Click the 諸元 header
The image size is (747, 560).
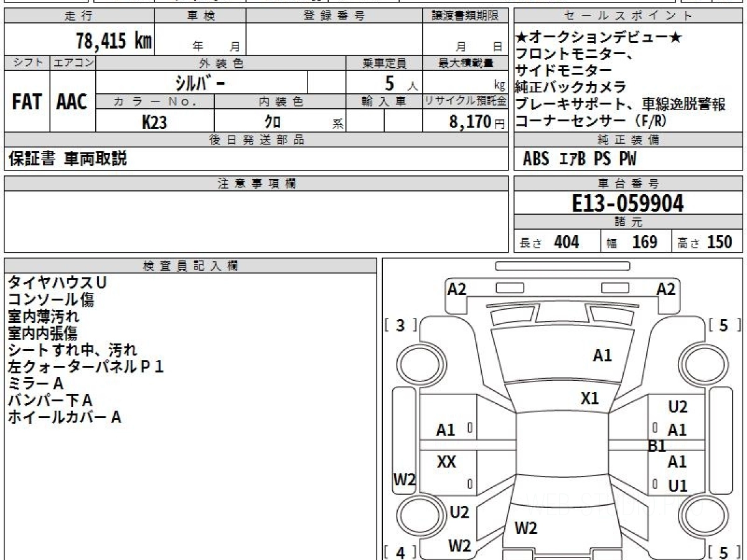point(628,222)
